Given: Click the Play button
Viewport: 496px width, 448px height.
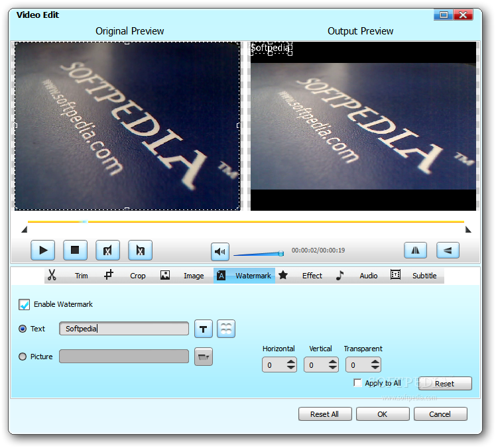Looking at the screenshot, I should pyautogui.click(x=43, y=250).
